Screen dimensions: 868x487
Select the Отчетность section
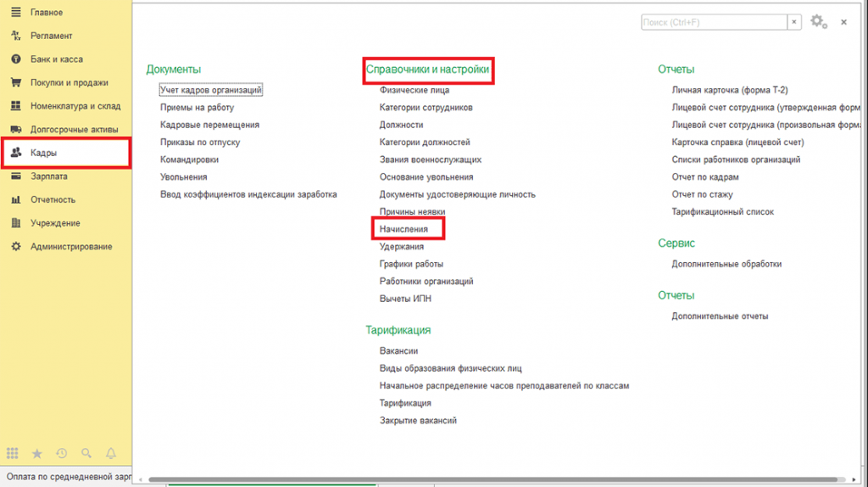pos(53,200)
